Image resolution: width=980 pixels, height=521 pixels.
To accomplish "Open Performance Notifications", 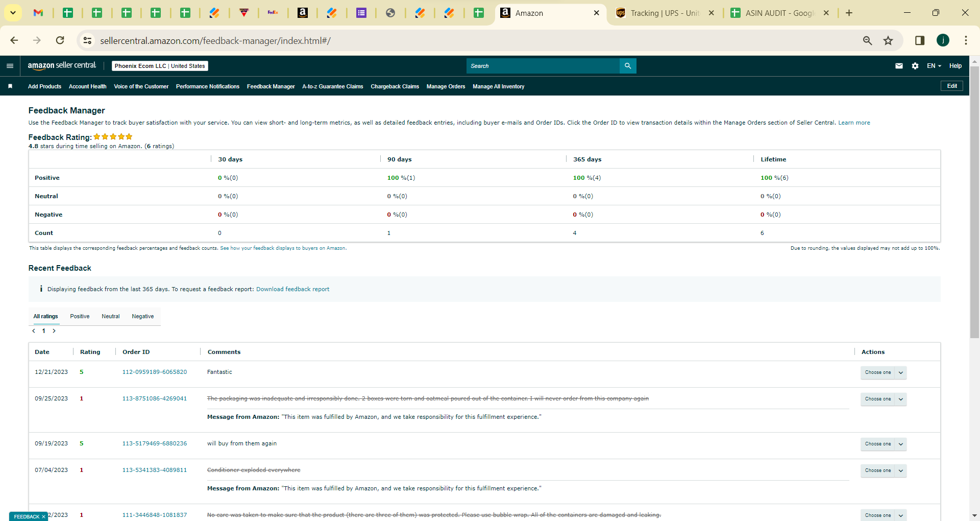I will pos(208,86).
